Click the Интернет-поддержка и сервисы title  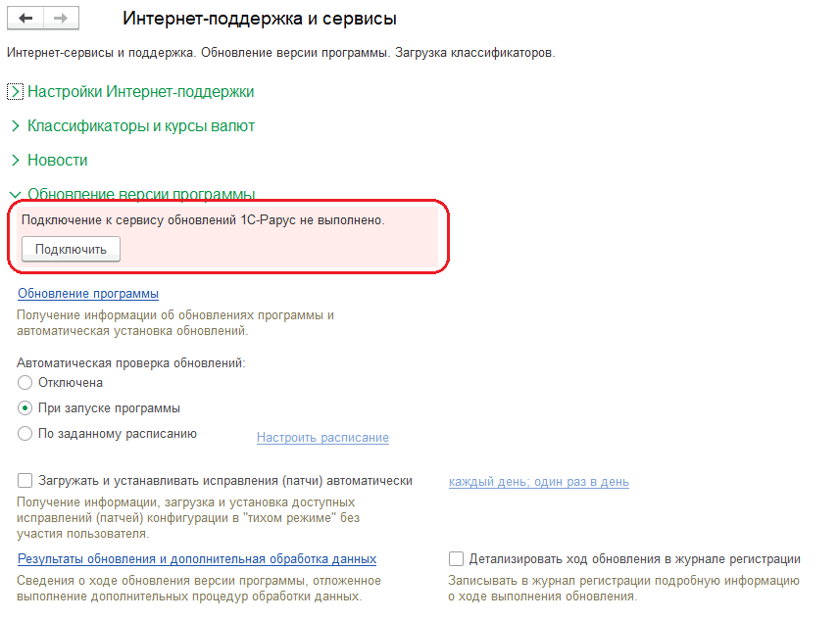[x=260, y=19]
